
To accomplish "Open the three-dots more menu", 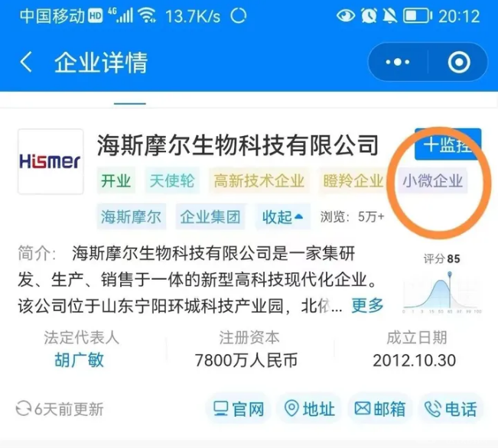I will point(397,62).
